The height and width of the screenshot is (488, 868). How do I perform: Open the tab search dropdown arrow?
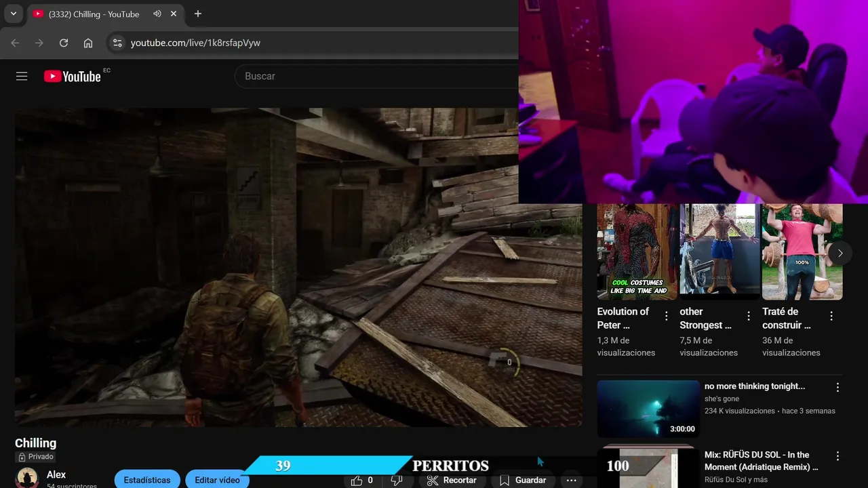click(x=13, y=14)
